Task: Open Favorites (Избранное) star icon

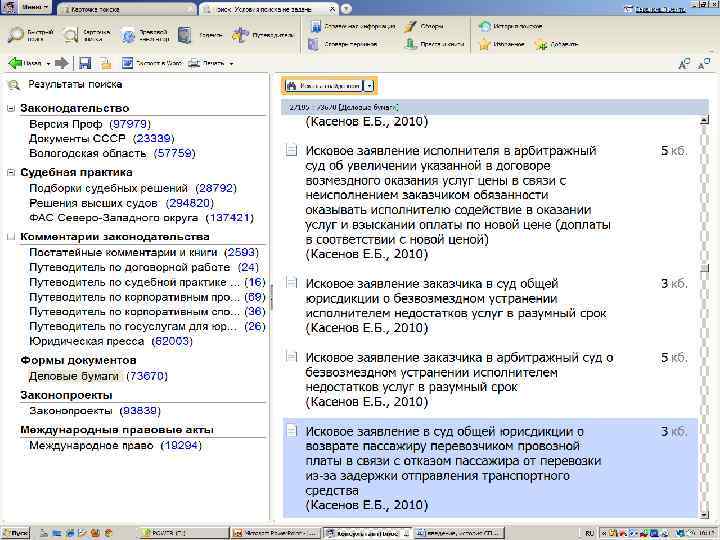Action: click(x=485, y=44)
